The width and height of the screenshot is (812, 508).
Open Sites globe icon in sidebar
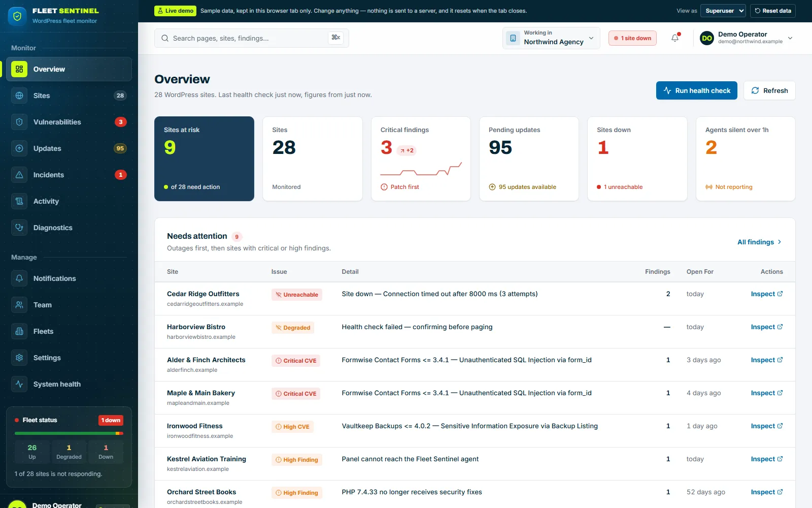(19, 96)
